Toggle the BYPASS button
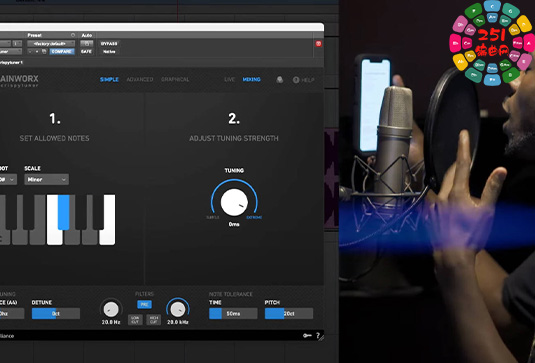The image size is (535, 363). click(109, 44)
